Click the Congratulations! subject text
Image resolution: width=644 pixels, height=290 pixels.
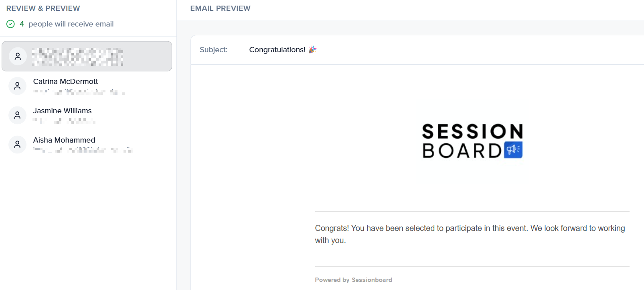coord(277,50)
